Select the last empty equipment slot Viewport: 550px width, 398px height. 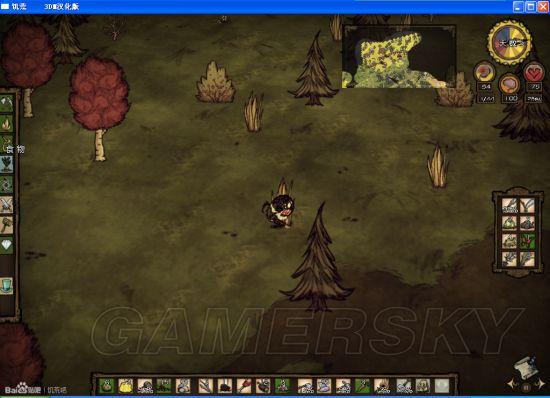click(442, 386)
